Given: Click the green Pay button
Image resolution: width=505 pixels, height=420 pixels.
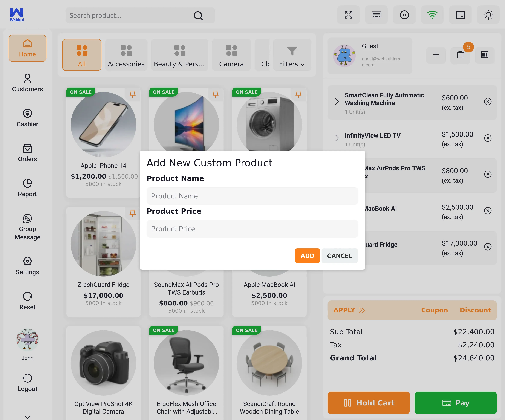Looking at the screenshot, I should pos(455,403).
